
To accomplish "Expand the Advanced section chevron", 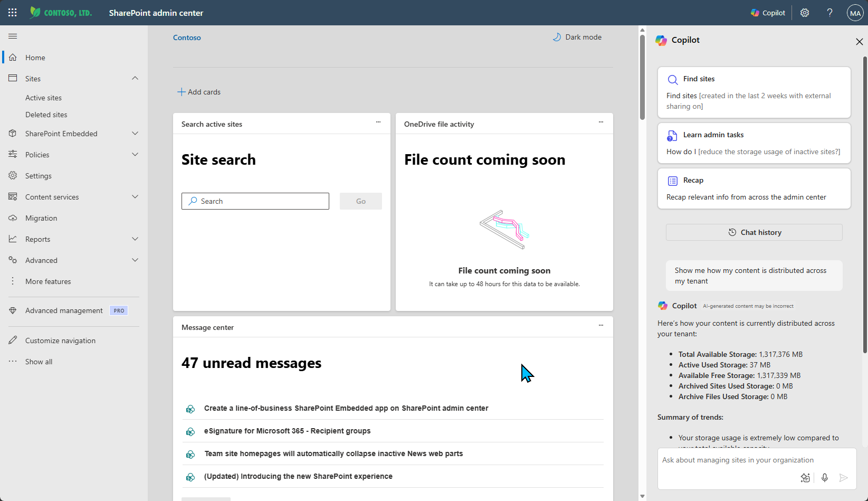I will pos(135,260).
